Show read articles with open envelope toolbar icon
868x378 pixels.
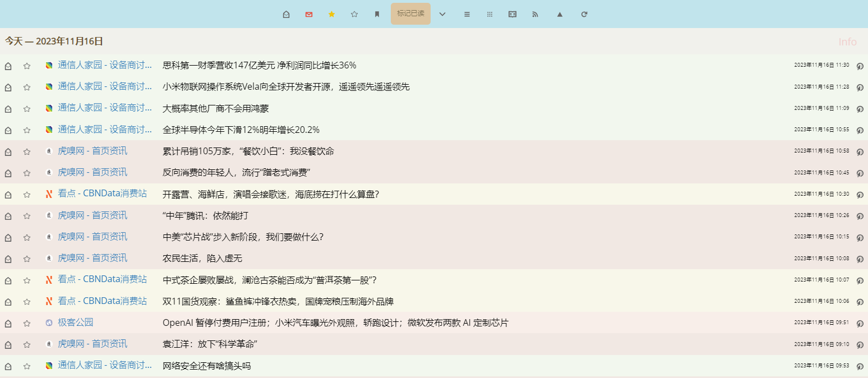pyautogui.click(x=287, y=14)
